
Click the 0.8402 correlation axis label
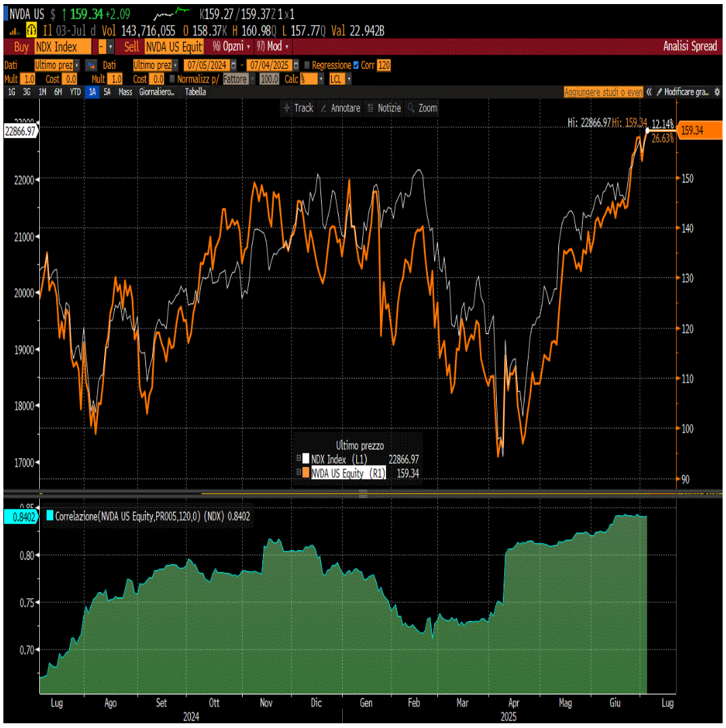(21, 516)
